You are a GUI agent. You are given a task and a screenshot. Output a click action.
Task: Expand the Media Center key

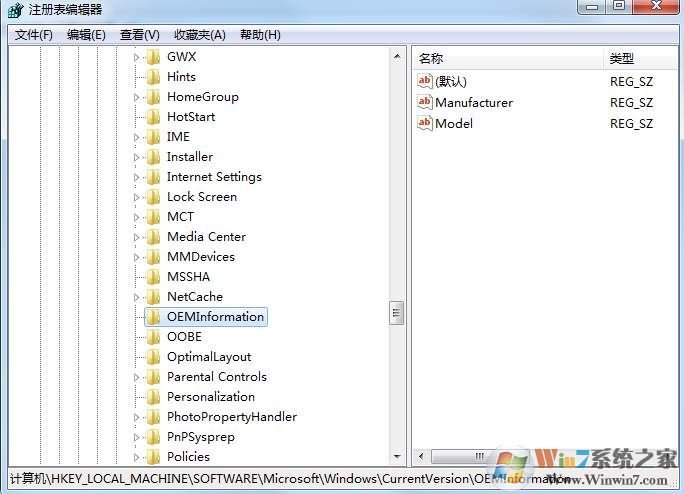click(x=137, y=237)
